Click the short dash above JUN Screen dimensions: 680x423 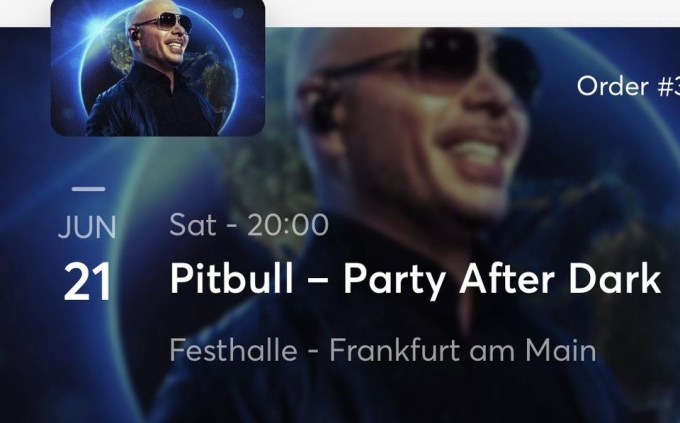click(x=88, y=189)
